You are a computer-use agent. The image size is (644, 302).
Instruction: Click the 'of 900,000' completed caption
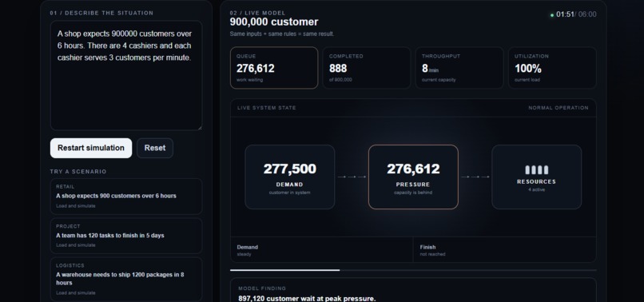click(x=340, y=80)
